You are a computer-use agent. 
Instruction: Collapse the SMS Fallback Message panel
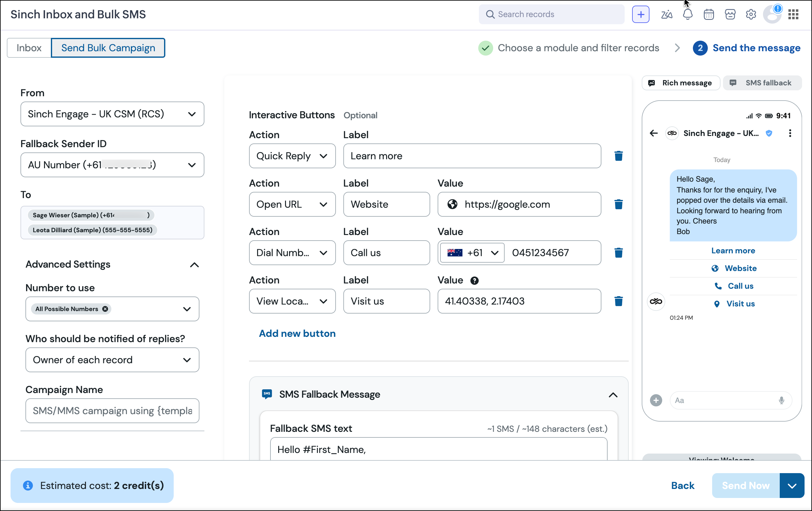(x=613, y=395)
